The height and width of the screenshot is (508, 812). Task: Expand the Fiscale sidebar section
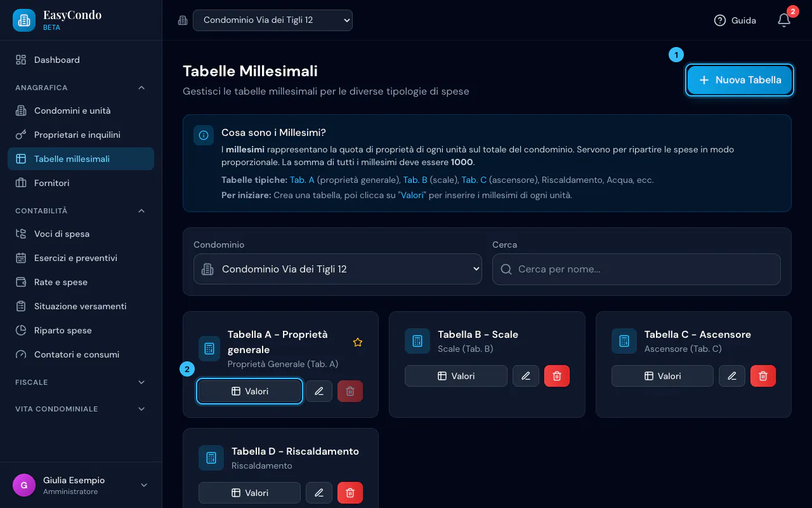(x=81, y=382)
